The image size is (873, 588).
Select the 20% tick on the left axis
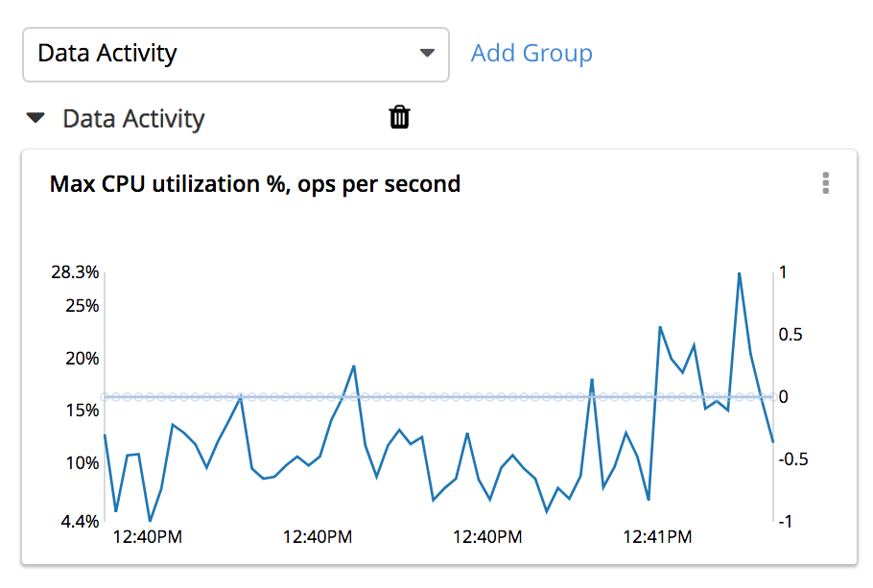pyautogui.click(x=82, y=358)
